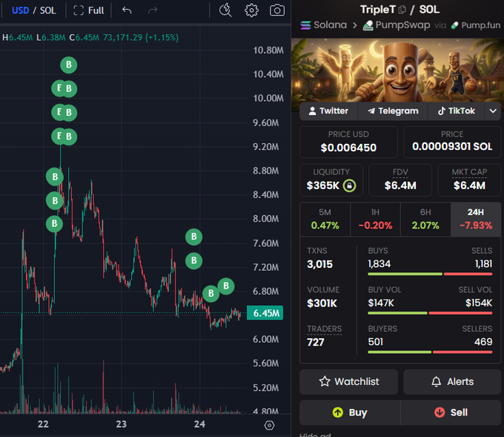Click the Watchlist star icon

click(325, 381)
